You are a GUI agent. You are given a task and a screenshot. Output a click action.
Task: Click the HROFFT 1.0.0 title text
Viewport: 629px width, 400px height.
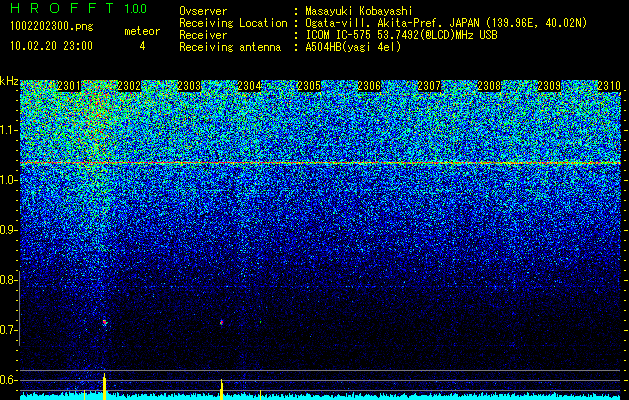point(79,8)
